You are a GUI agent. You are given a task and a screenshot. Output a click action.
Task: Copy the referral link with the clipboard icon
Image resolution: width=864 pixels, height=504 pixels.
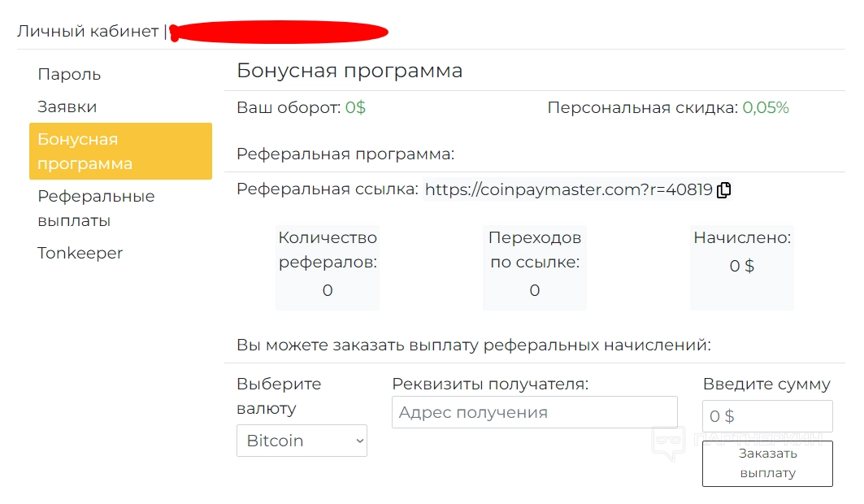tap(724, 190)
